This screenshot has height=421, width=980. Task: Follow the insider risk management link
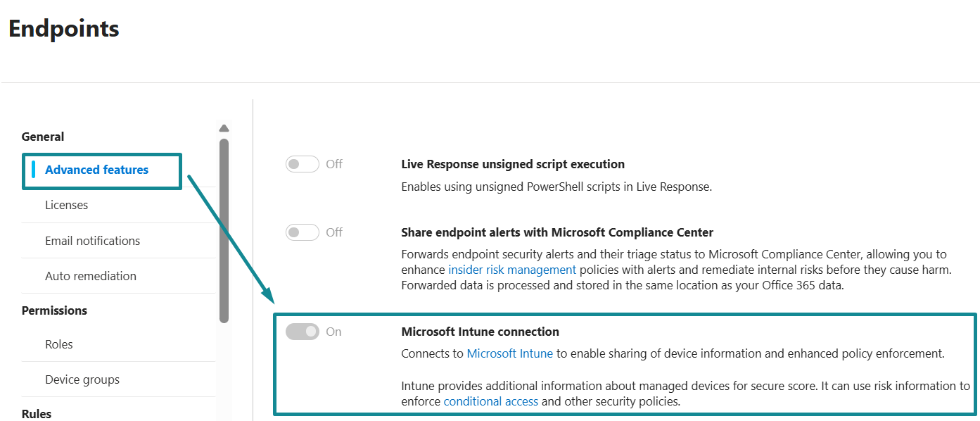coord(511,270)
